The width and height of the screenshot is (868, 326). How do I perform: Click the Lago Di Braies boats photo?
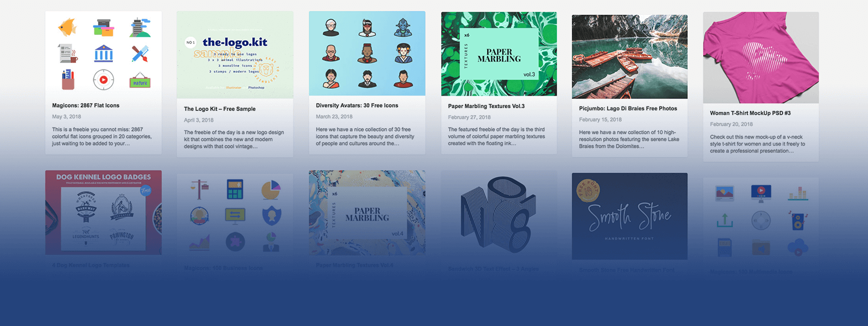pos(629,57)
